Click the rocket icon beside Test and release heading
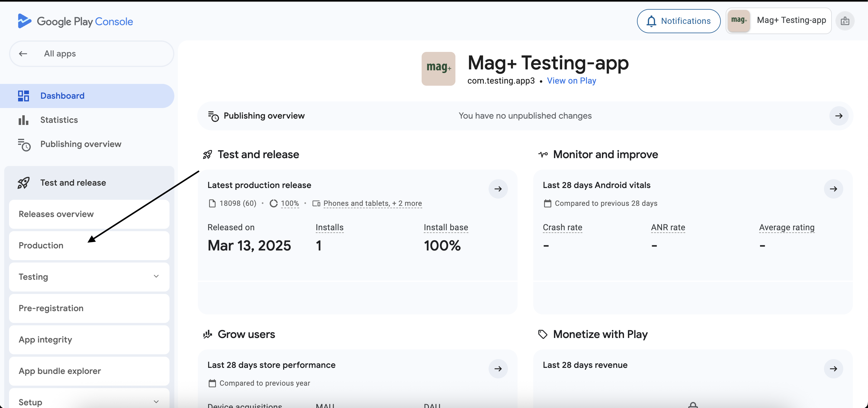 (207, 155)
